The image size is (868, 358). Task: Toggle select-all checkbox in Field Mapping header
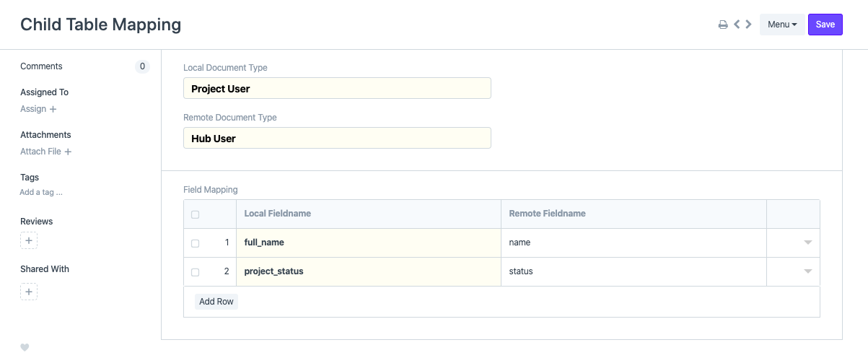pyautogui.click(x=195, y=214)
